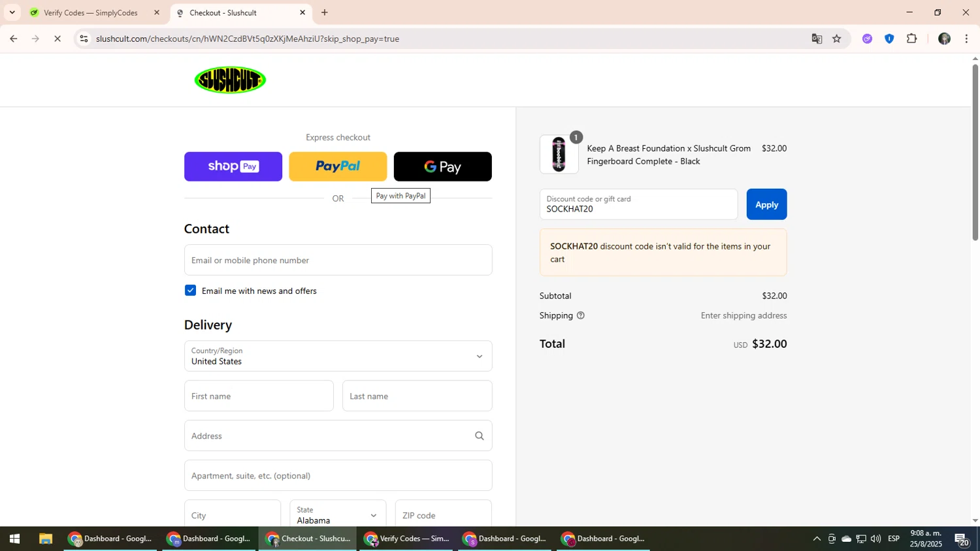Switch to first Dashboard - Google taskbar window
The image size is (980, 551).
[x=110, y=539]
